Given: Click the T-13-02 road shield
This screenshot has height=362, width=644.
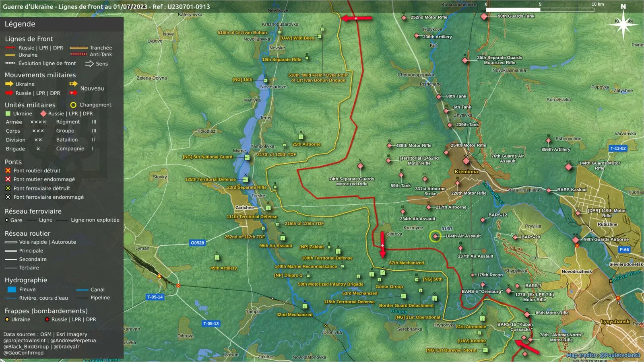Looking at the screenshot, I should tap(618, 148).
